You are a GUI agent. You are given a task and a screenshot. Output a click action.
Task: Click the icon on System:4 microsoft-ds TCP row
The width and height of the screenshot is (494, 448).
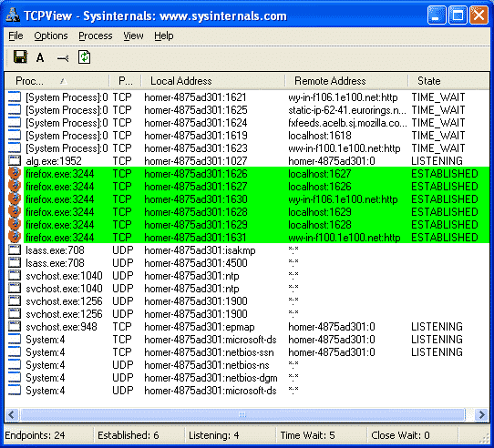(15, 340)
